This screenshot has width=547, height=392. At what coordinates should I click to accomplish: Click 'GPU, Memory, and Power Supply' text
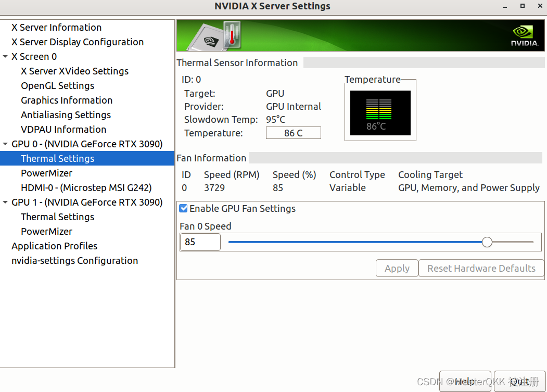click(x=469, y=188)
